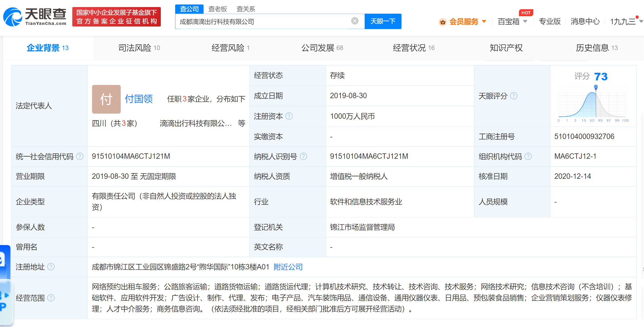The height and width of the screenshot is (327, 644).
Task: Click the score marker on the distribution chart
Action: click(596, 87)
